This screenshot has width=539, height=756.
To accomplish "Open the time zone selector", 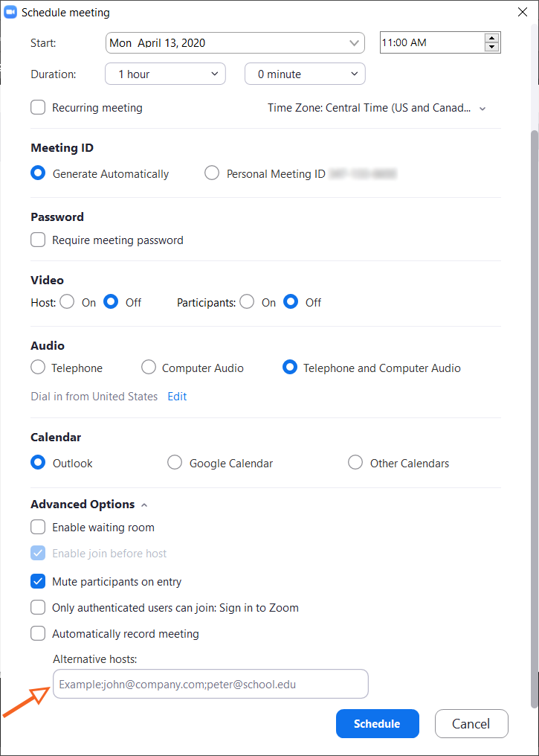I will 482,108.
